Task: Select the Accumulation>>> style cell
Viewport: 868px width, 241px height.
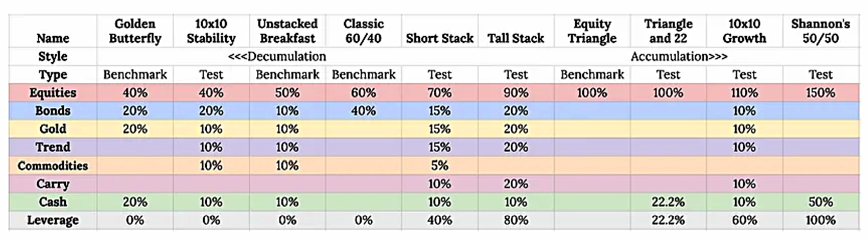Action: [x=679, y=56]
